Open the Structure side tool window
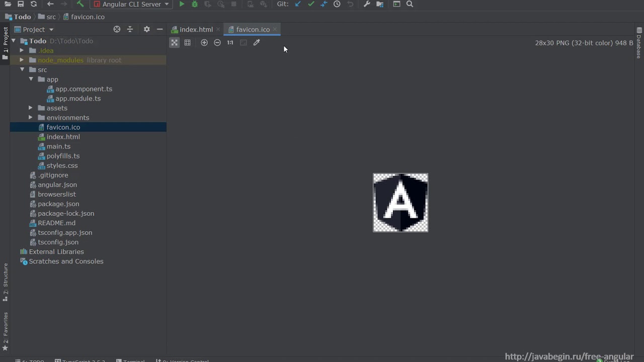 [5, 282]
